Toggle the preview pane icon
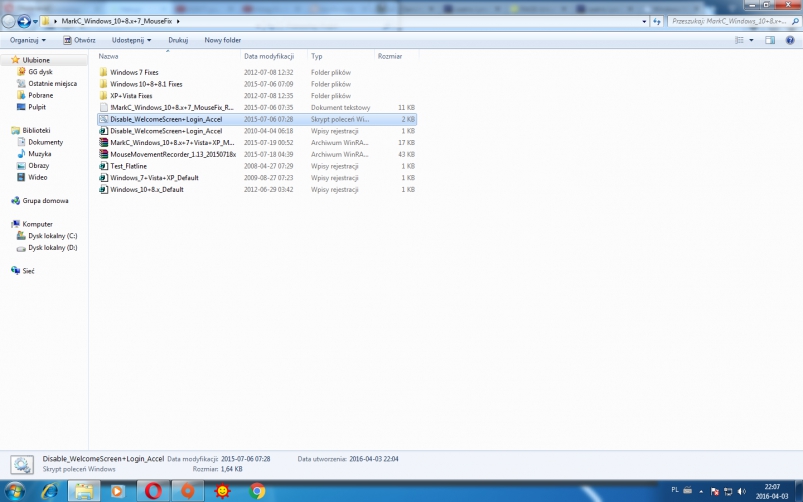The image size is (803, 502). tap(770, 40)
